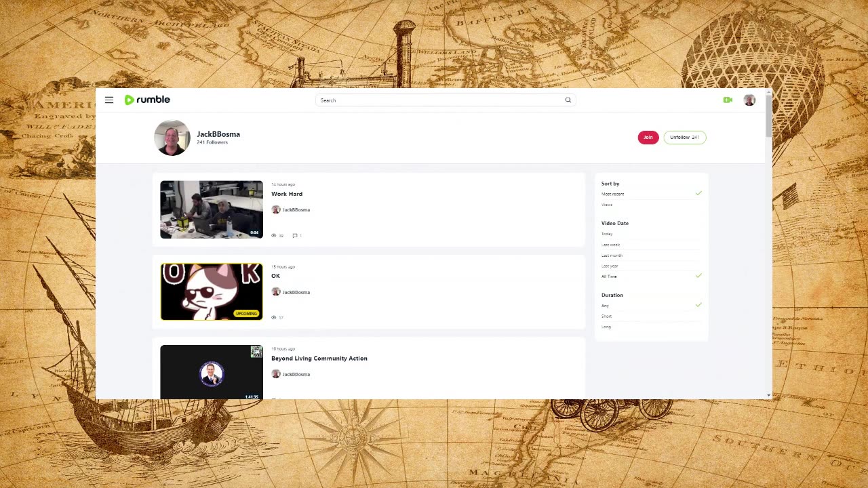Click views eye icon on OK video
The height and width of the screenshot is (488, 868).
[274, 317]
